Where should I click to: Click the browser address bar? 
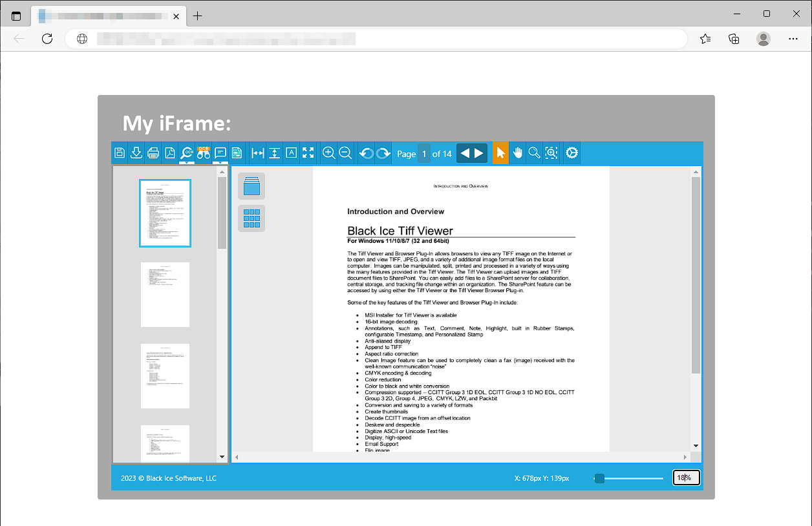pyautogui.click(x=376, y=39)
